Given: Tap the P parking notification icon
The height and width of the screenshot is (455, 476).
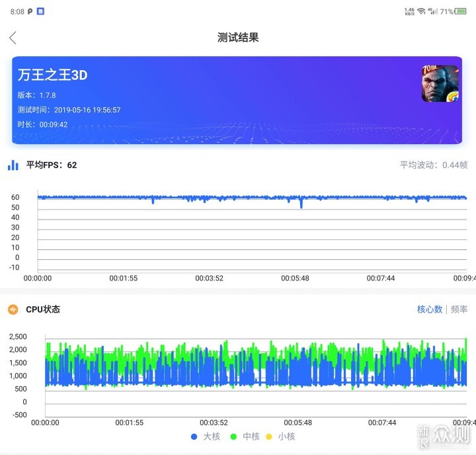Looking at the screenshot, I should coord(30,11).
